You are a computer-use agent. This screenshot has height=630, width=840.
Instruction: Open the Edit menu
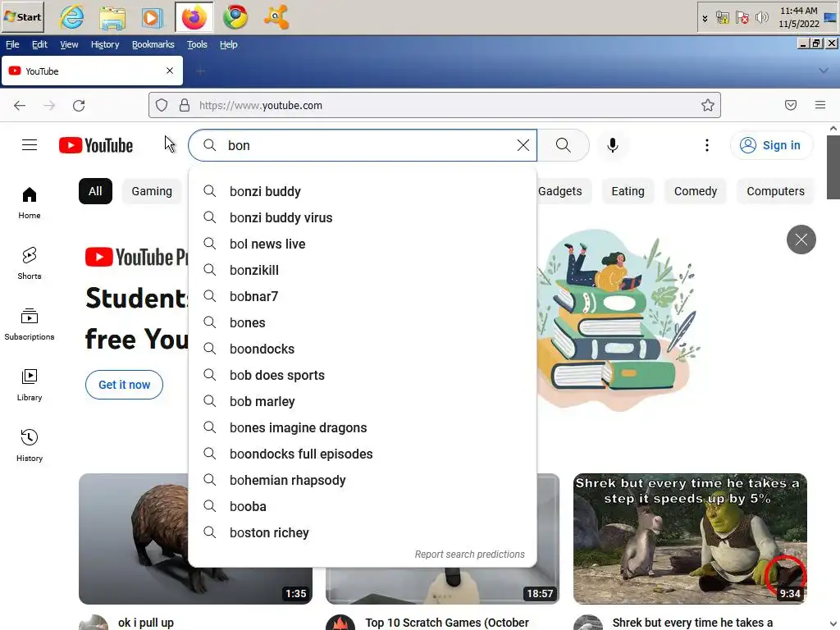(x=39, y=44)
